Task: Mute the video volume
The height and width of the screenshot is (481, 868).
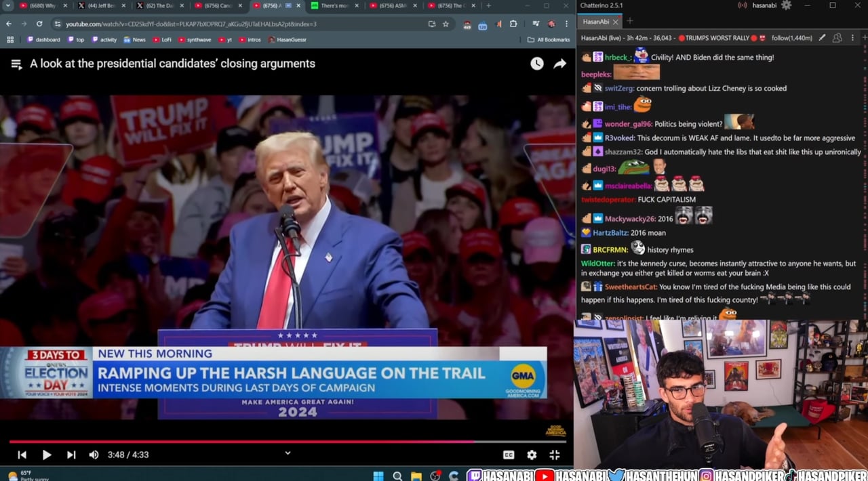Action: pos(94,455)
